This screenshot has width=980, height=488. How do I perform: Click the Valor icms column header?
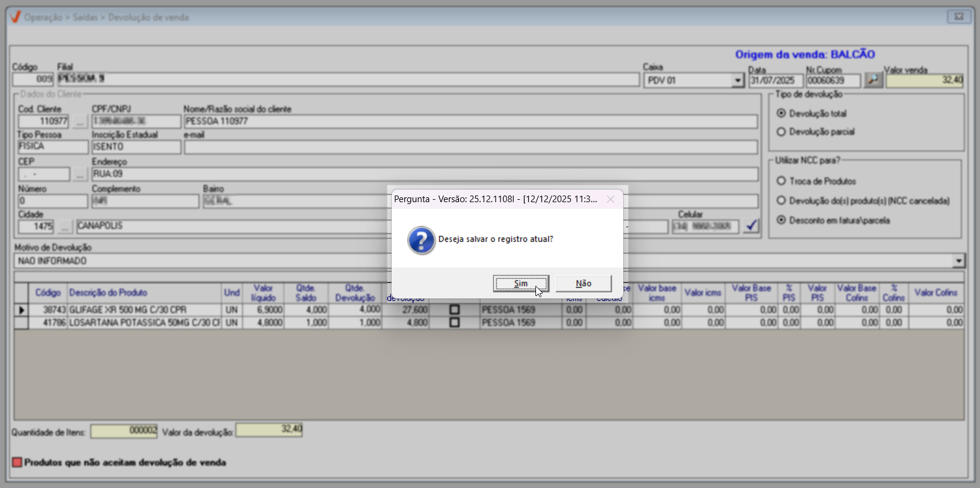(703, 293)
